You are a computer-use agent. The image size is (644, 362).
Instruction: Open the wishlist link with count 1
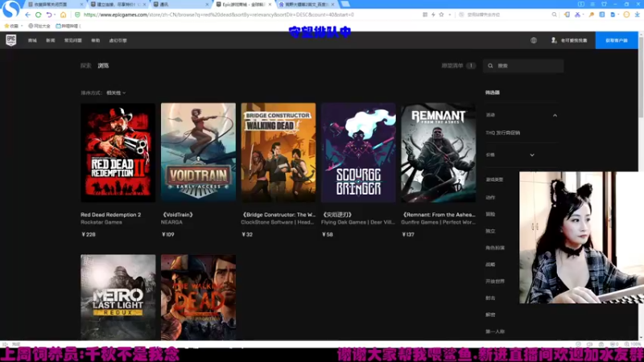[x=458, y=66]
